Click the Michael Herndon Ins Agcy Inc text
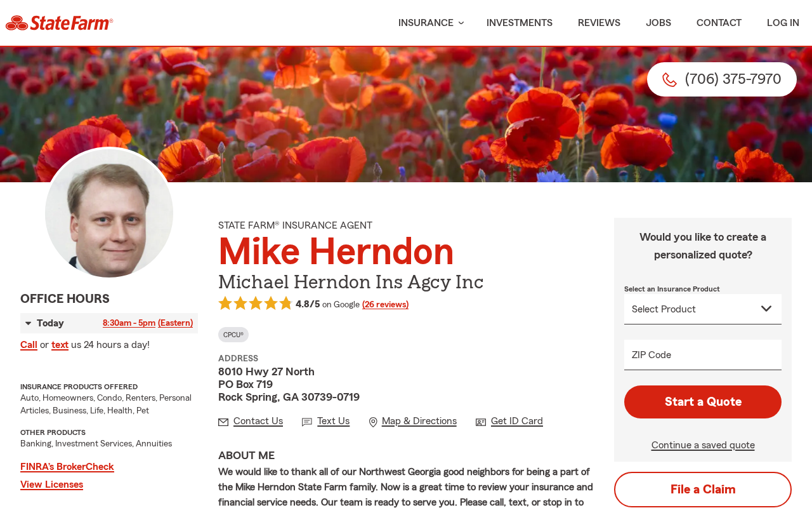The height and width of the screenshot is (508, 812). coord(351,282)
